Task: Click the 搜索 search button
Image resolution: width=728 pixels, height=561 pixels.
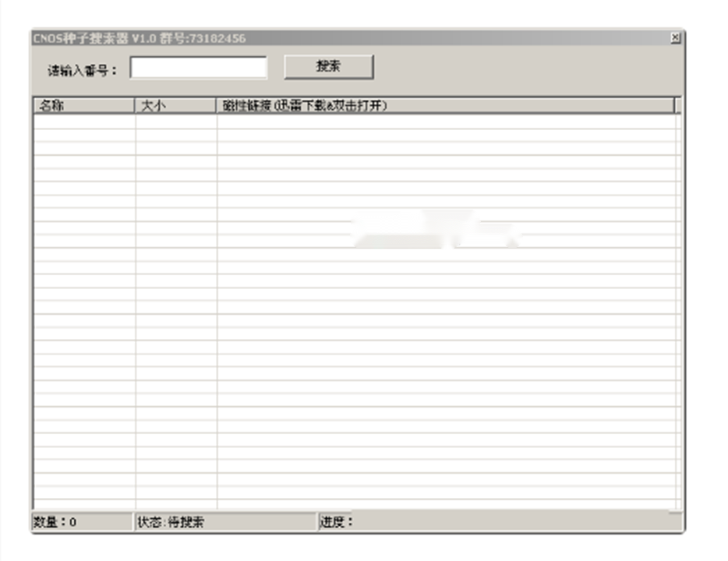Action: coord(329,67)
